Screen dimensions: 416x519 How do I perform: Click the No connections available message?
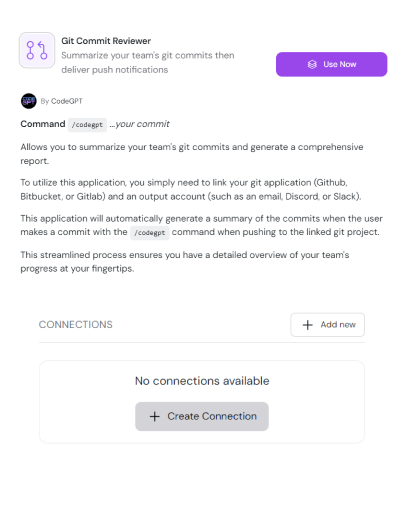coord(202,381)
